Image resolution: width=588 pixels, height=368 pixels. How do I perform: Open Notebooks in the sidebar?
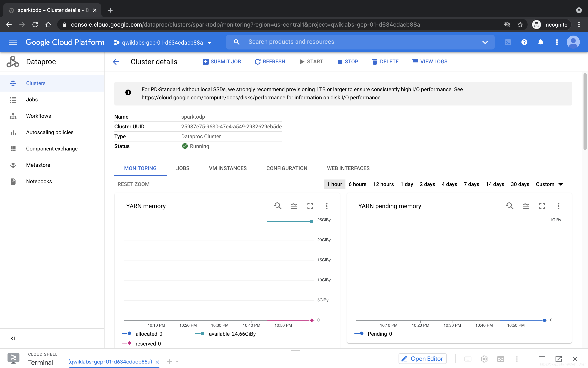coord(52,181)
